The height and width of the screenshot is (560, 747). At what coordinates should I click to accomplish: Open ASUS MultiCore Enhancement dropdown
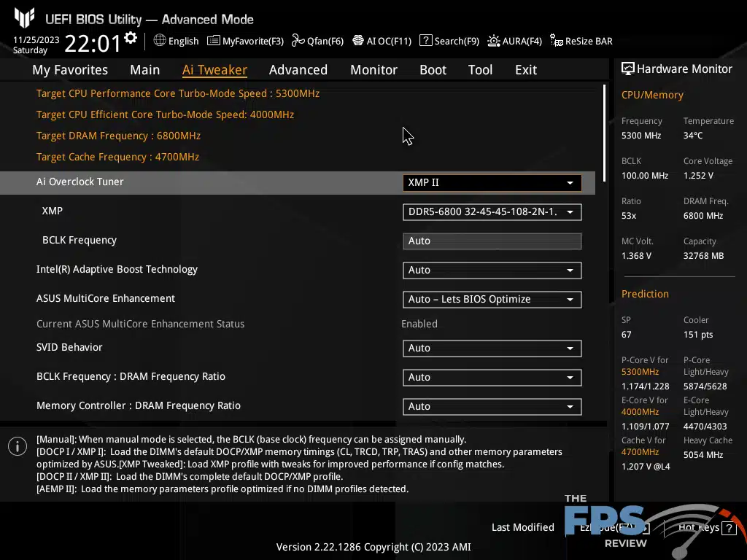pyautogui.click(x=492, y=300)
